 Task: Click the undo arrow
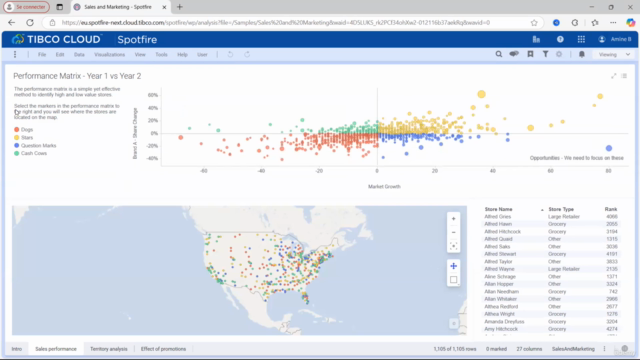coord(230,54)
